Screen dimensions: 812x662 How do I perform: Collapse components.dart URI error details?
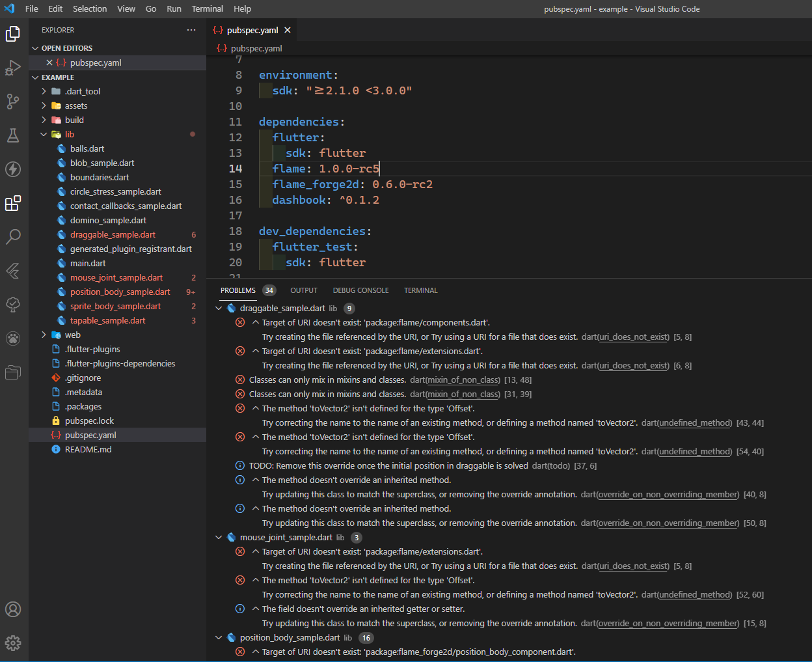point(256,323)
